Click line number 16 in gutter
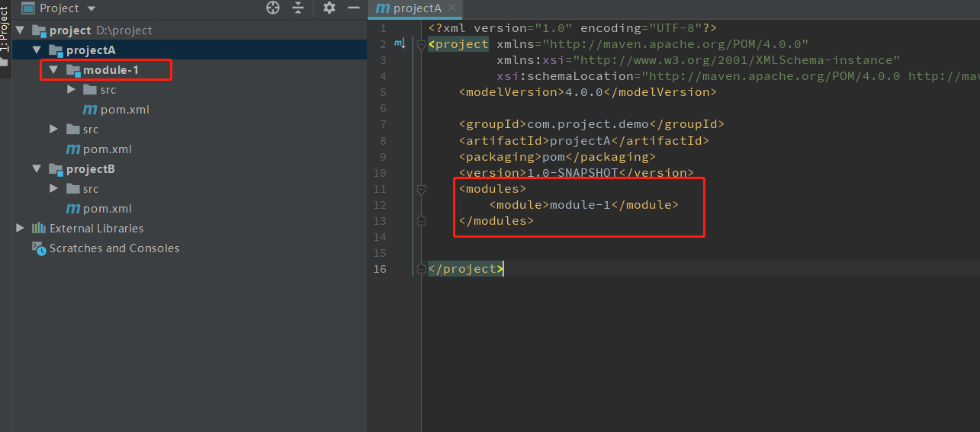Viewport: 980px width, 432px height. [379, 269]
